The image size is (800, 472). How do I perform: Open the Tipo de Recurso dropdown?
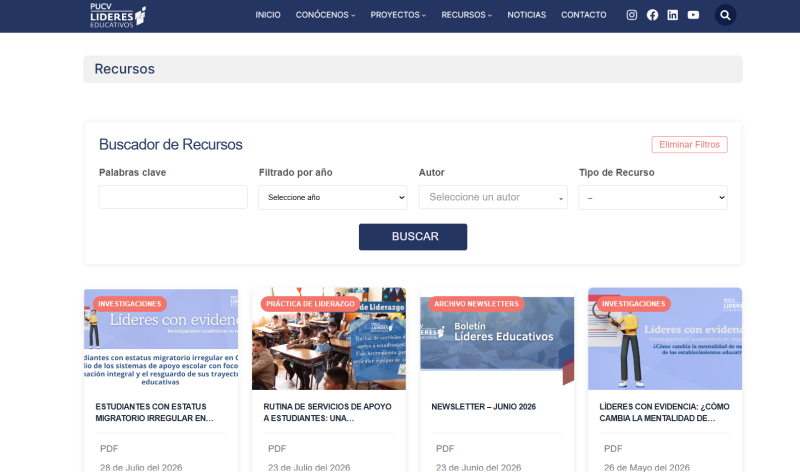(653, 197)
